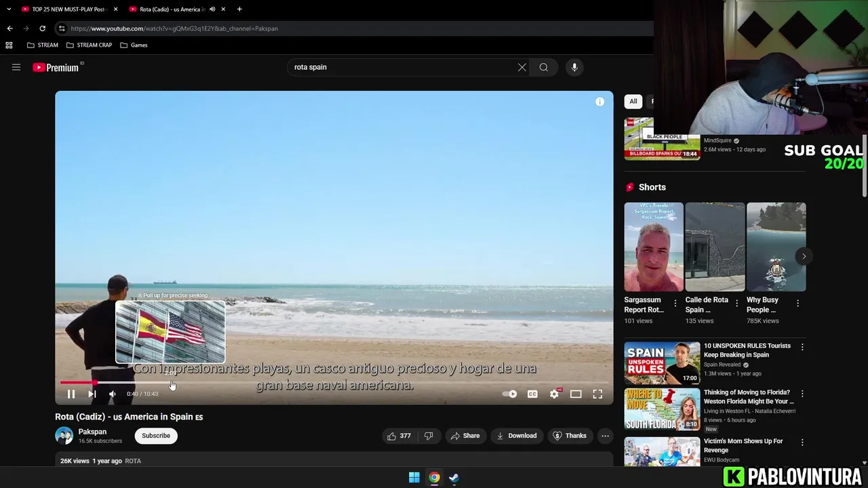Open the Games bookmarks folder
The image size is (868, 488).
click(134, 45)
